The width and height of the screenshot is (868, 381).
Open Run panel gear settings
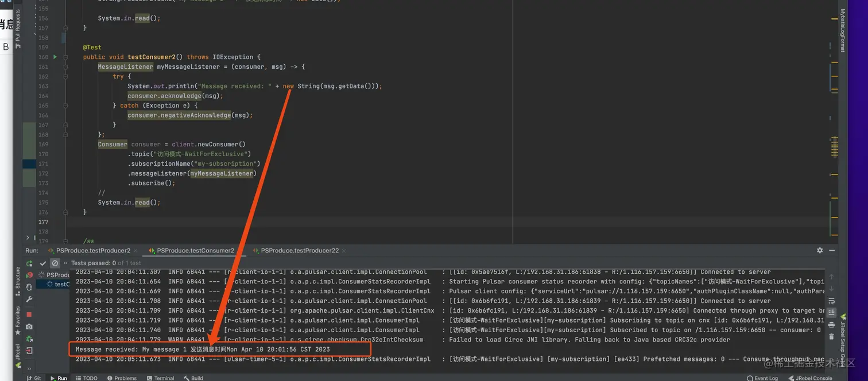pos(820,250)
